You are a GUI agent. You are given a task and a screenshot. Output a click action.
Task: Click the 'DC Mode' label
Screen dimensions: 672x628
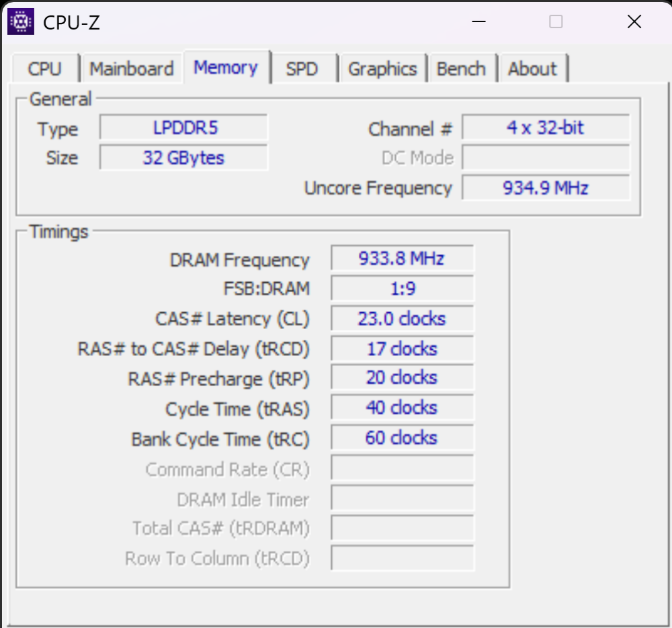pos(417,158)
